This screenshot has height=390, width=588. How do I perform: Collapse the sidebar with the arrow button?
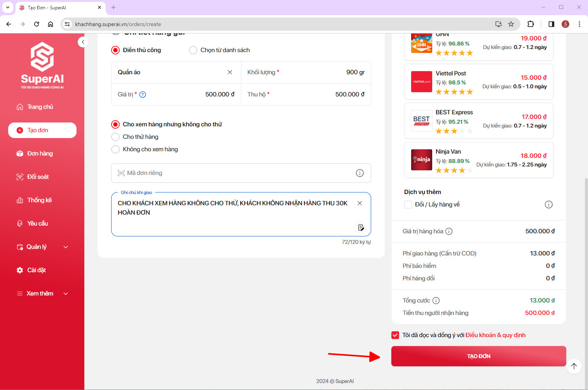[83, 42]
